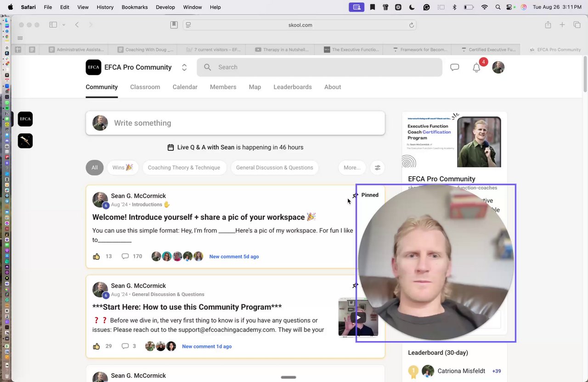Open the sidebar tab group dropdown chevron
588x382 pixels.
click(x=64, y=25)
